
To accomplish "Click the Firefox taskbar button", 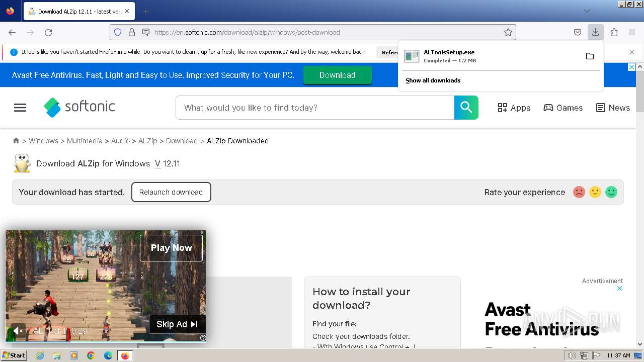I will tap(125, 355).
